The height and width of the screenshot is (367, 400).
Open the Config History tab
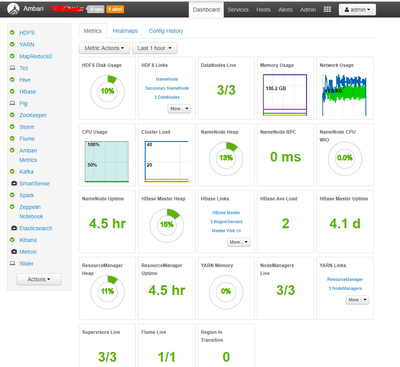(x=166, y=31)
